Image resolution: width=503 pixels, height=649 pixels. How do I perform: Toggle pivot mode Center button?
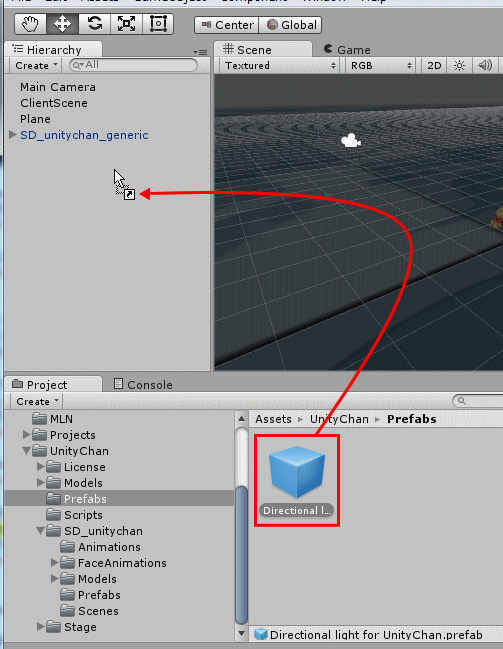click(x=227, y=25)
